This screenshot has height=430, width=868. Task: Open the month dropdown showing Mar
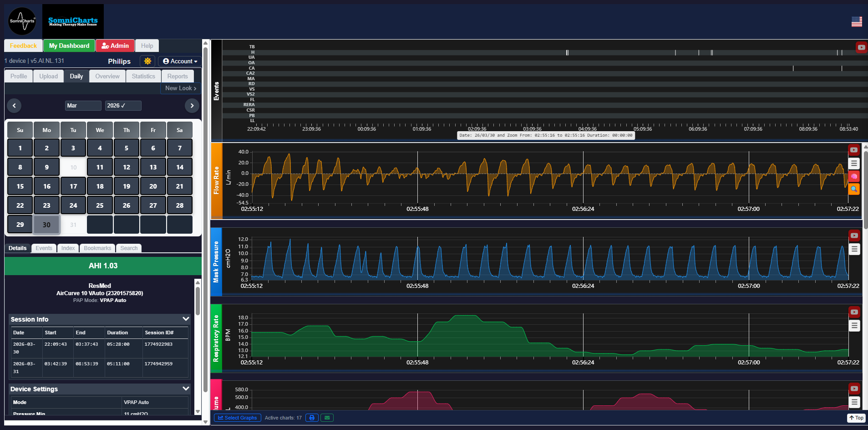coord(83,106)
